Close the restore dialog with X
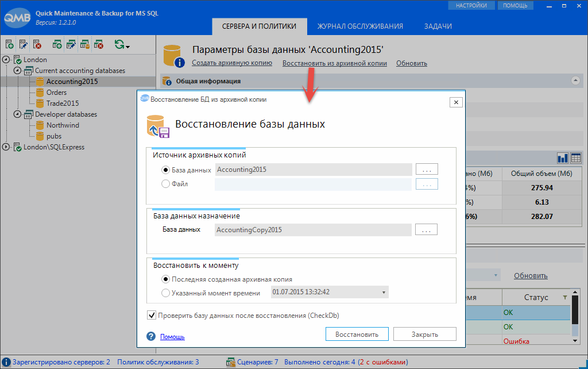 (x=456, y=102)
